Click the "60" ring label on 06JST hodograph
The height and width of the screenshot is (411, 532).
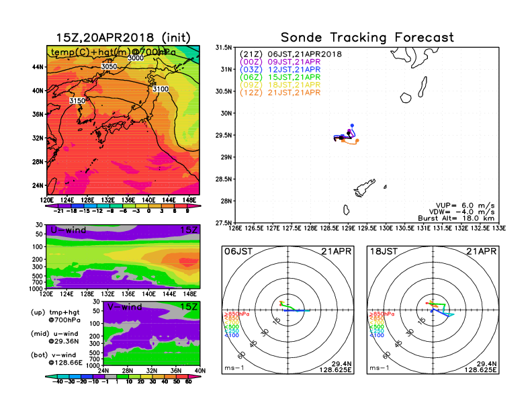click(x=242, y=355)
